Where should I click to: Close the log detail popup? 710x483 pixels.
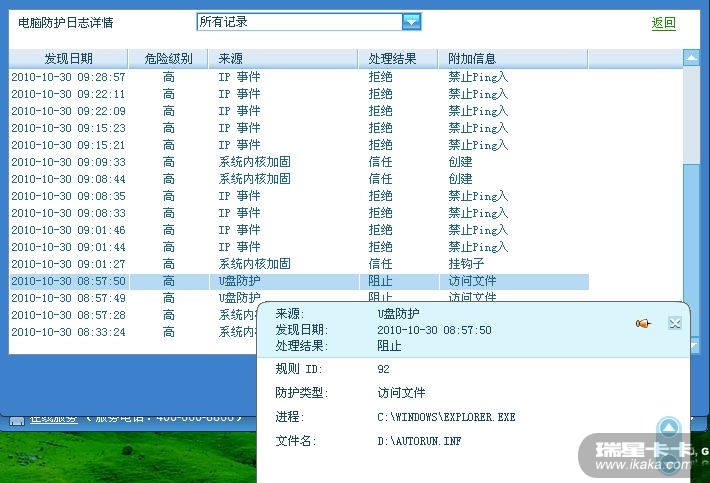click(x=675, y=323)
